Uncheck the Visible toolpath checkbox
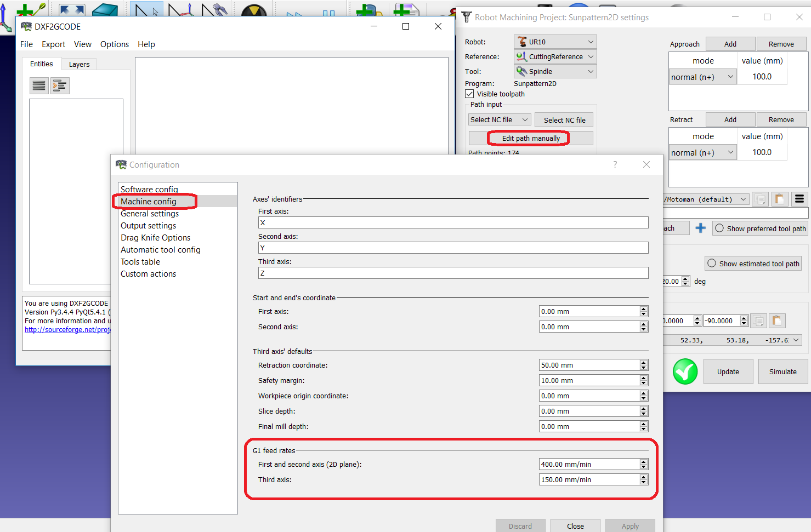 [x=470, y=94]
